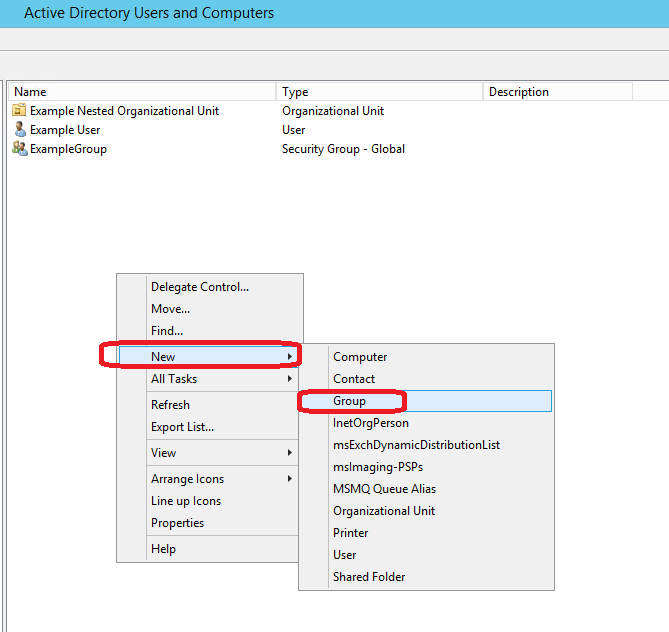Expand the Arrange Icons submenu
Viewport: 669px width, 632px height.
[x=187, y=479]
